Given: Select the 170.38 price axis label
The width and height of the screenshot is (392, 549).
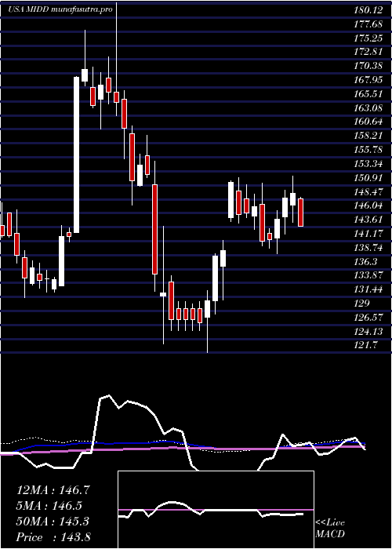Looking at the screenshot, I should coord(368,66).
